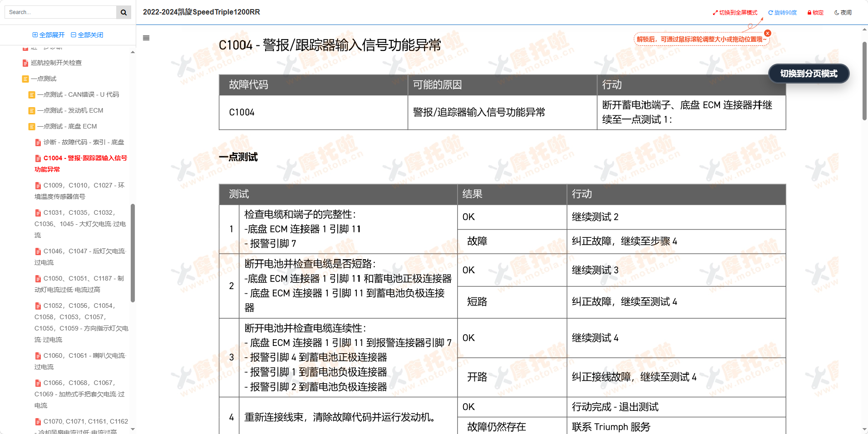This screenshot has height=434, width=868.
Task: Click cell 纠正接线故障, 继续至测试 4
Action: coord(676,377)
